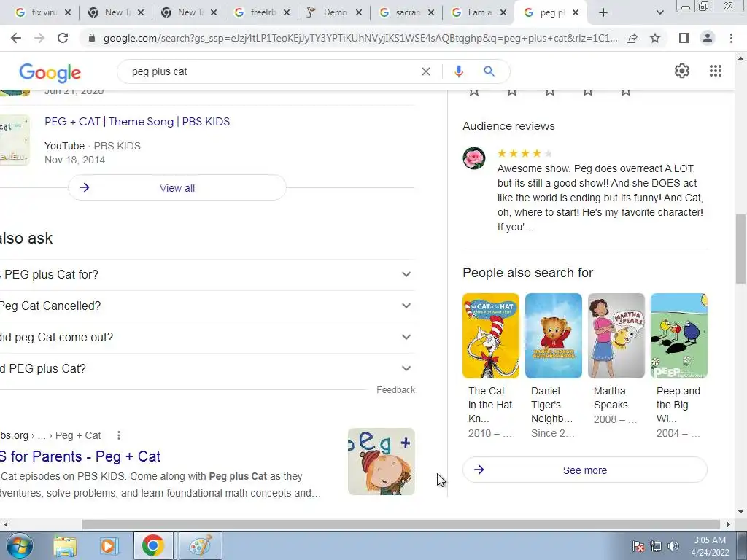The height and width of the screenshot is (560, 747).
Task: Open the Windows Start menu
Action: pyautogui.click(x=19, y=545)
